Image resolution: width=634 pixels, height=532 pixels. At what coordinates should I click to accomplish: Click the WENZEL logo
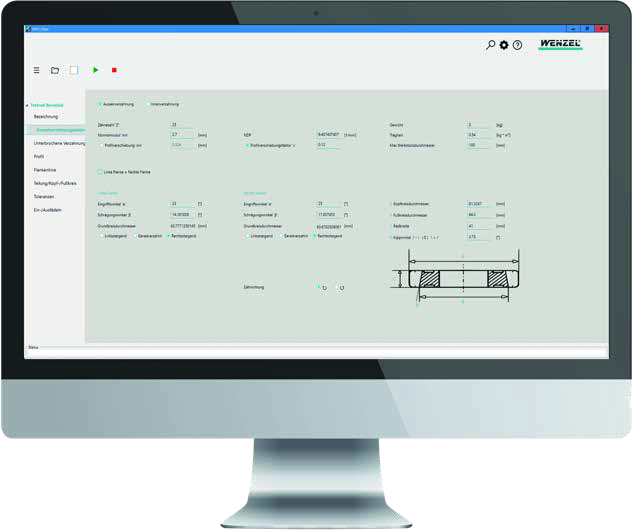tap(559, 45)
